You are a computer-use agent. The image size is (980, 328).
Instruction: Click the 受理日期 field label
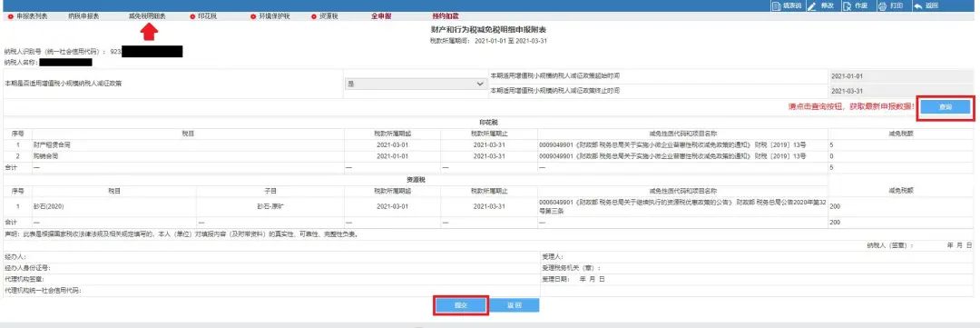pyautogui.click(x=555, y=279)
